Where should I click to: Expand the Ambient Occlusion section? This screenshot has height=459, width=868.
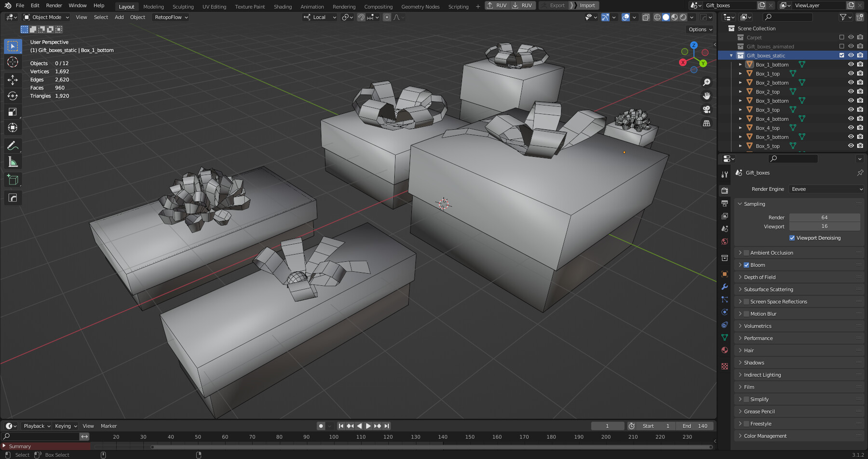(x=741, y=252)
